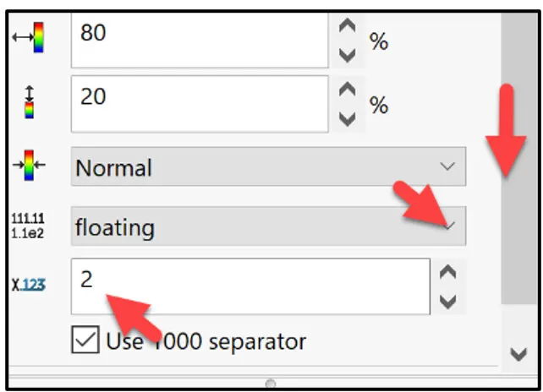Viewport: 543px width, 392px height.
Task: Click the height field containing 20
Action: (x=200, y=104)
